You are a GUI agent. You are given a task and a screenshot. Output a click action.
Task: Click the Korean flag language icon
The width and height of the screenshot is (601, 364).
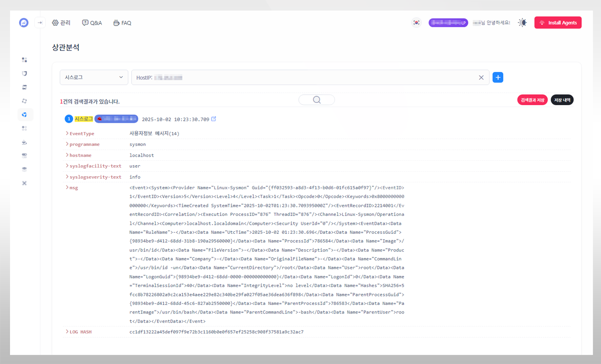coord(416,23)
